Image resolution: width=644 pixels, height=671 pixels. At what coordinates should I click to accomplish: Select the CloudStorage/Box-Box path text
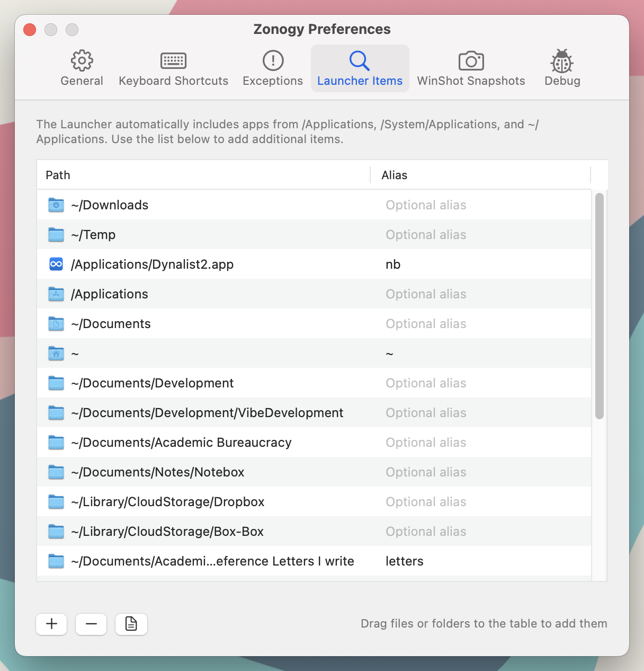coord(167,532)
